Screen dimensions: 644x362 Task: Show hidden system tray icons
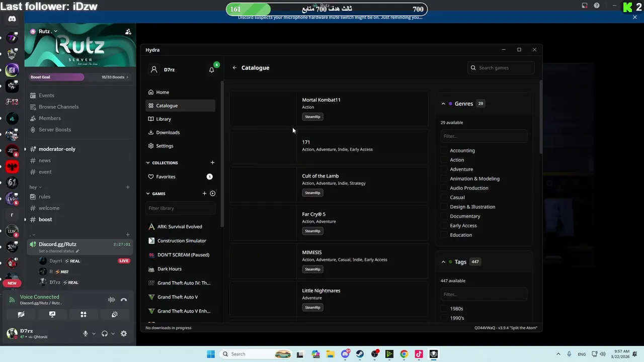tap(558, 354)
